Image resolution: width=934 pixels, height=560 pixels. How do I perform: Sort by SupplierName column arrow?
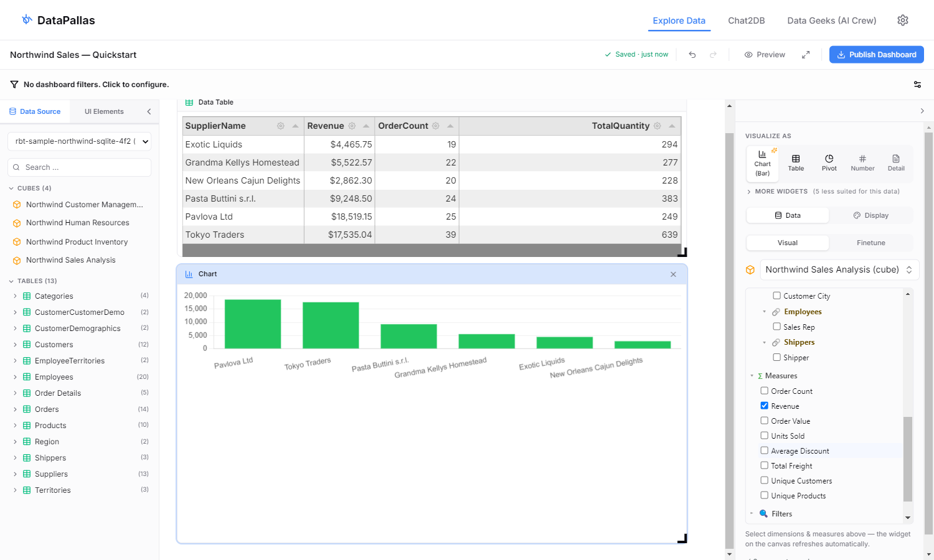point(295,126)
